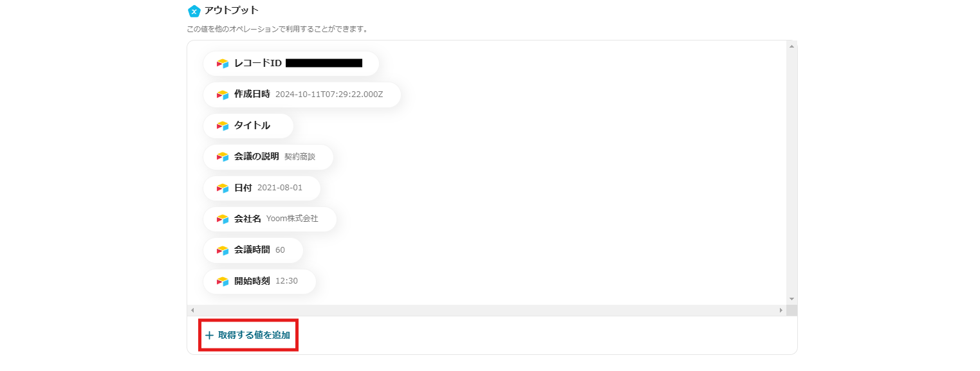Click the horizontal scrollbar right arrow
Image resolution: width=980 pixels, height=371 pixels.
781,311
